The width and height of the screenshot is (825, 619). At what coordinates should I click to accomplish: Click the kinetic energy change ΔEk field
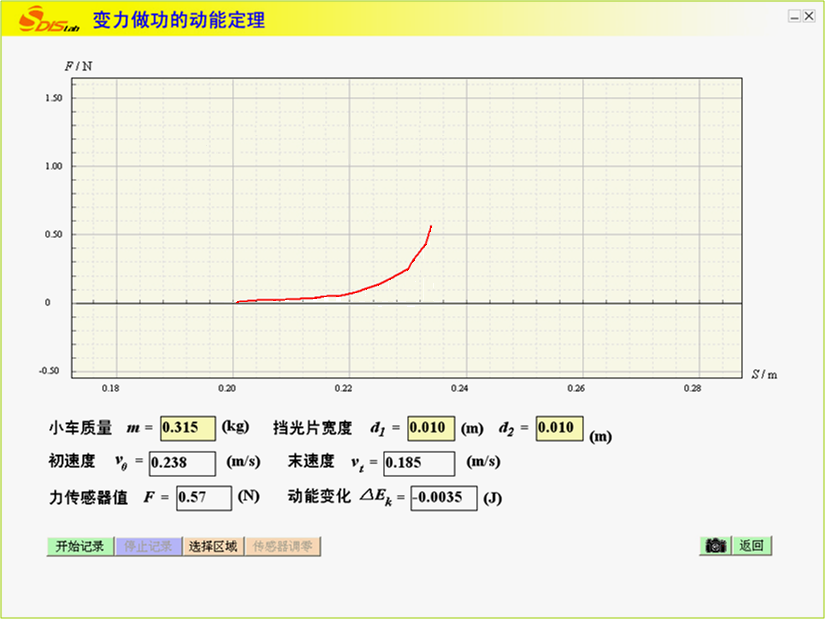tap(443, 497)
